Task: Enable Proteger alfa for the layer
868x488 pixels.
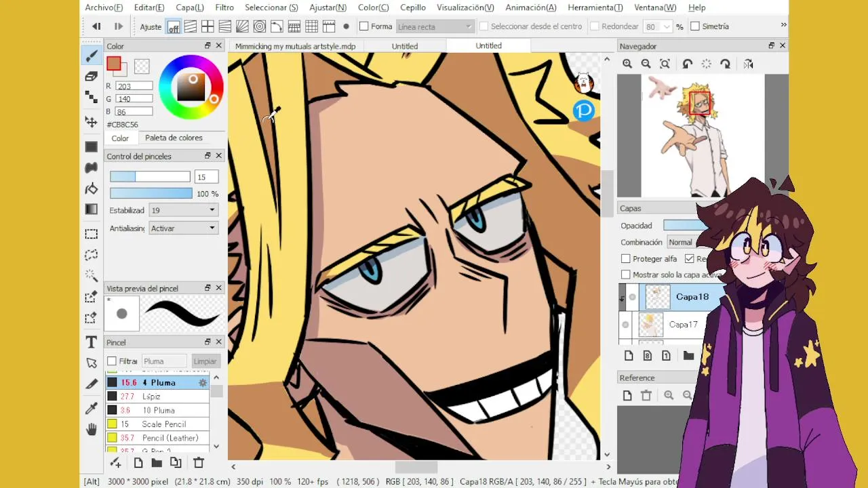Action: (x=626, y=259)
